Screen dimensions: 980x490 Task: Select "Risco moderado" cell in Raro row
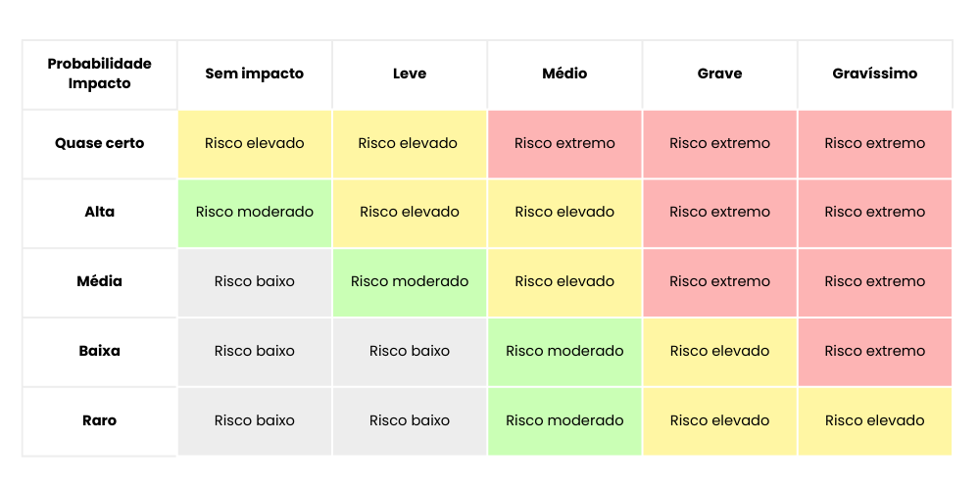click(564, 420)
